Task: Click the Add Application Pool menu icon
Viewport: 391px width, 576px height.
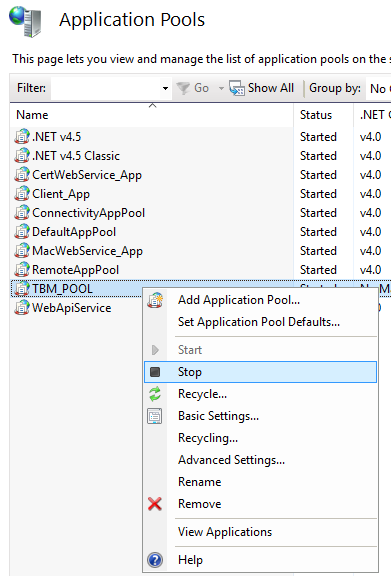Action: [155, 300]
